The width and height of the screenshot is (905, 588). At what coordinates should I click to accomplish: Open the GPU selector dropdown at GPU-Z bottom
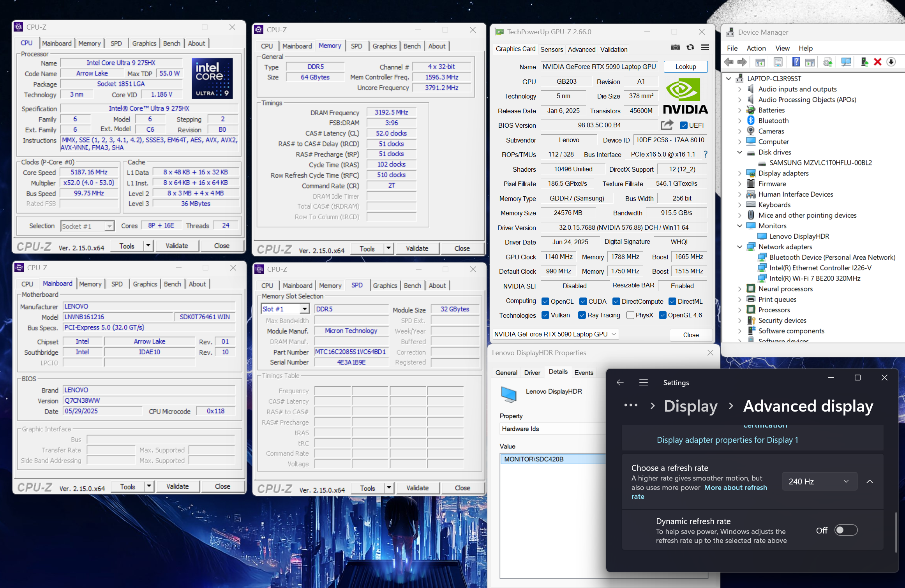[x=556, y=334]
